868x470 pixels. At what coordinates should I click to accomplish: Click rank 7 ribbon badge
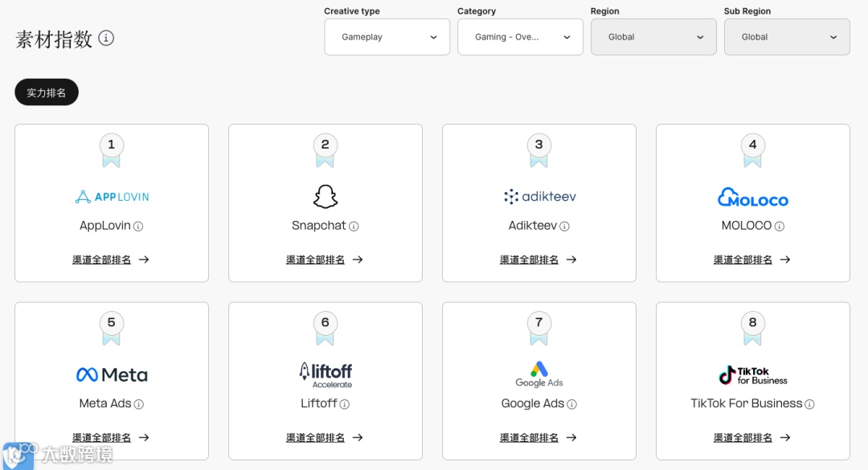tap(538, 329)
